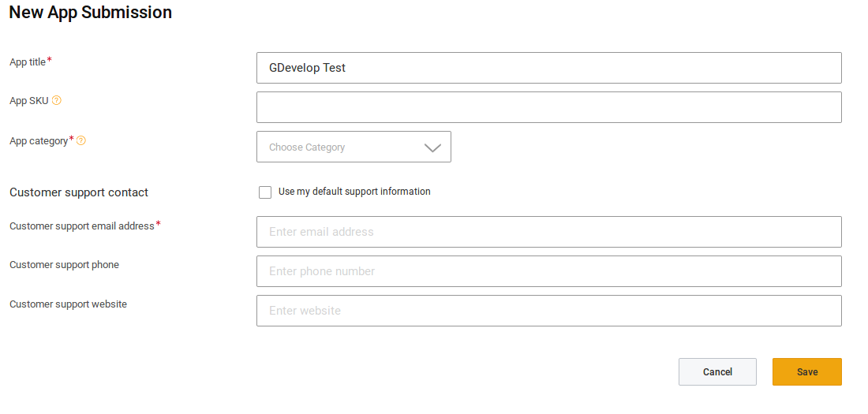Screen dimensions: 868x414
Task: Click the help icon beside App category
Action: (81, 141)
